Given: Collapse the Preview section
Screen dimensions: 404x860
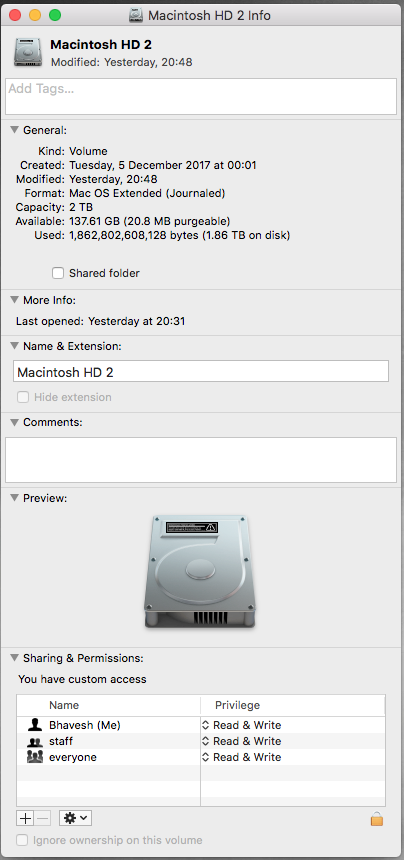Looking at the screenshot, I should tap(15, 498).
